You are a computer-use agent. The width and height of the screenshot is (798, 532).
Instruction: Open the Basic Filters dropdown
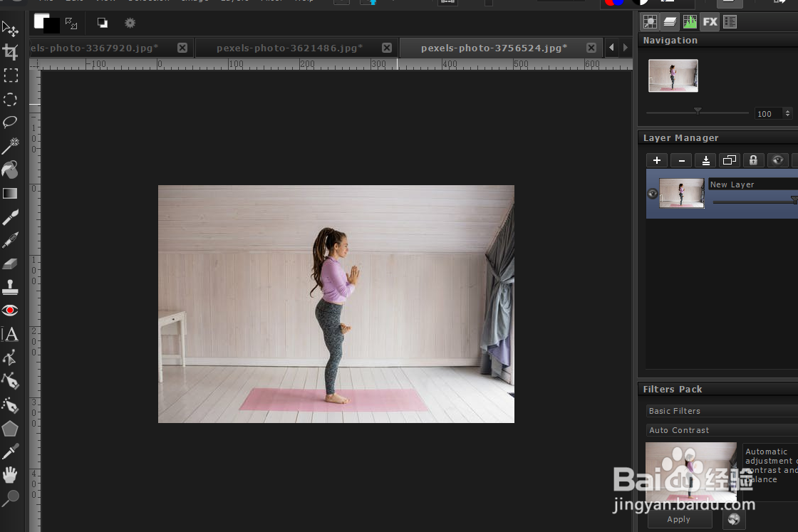click(722, 411)
